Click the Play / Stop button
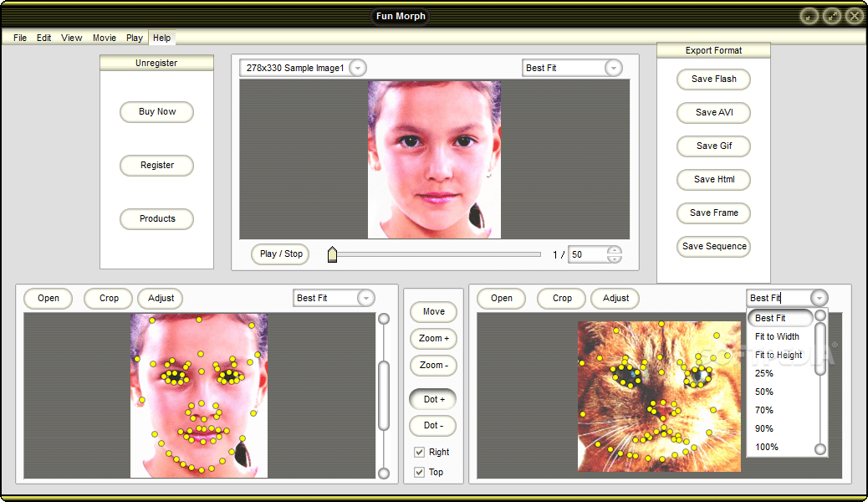 click(279, 254)
